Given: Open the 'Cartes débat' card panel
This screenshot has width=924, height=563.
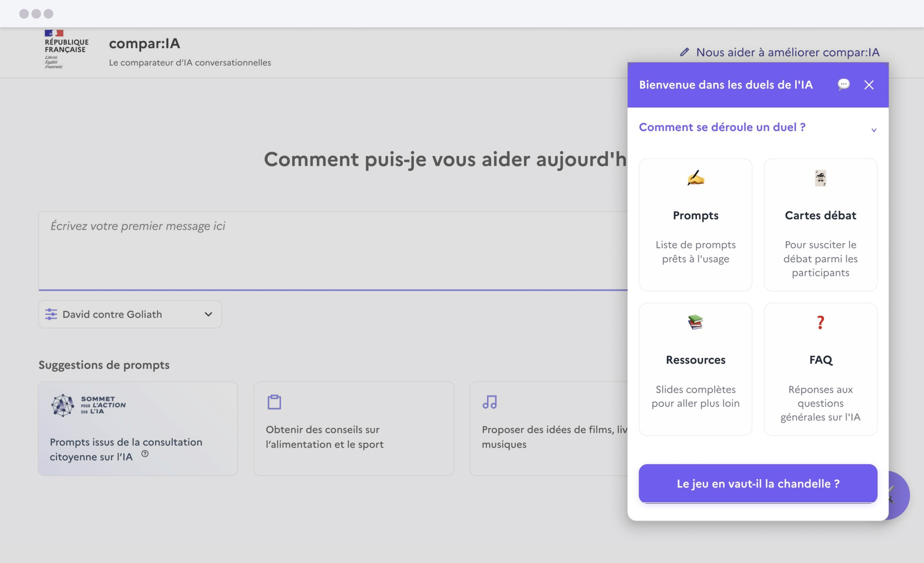Looking at the screenshot, I should click(x=820, y=225).
